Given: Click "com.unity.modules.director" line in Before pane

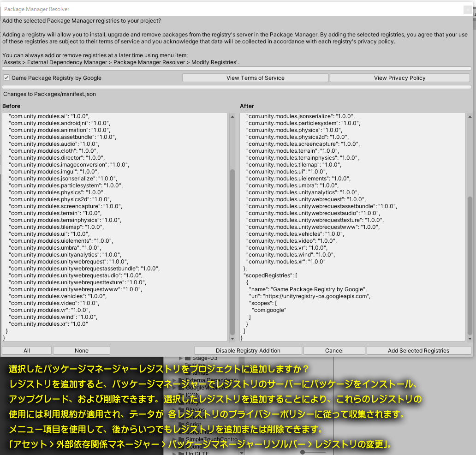Looking at the screenshot, I should tap(57, 158).
